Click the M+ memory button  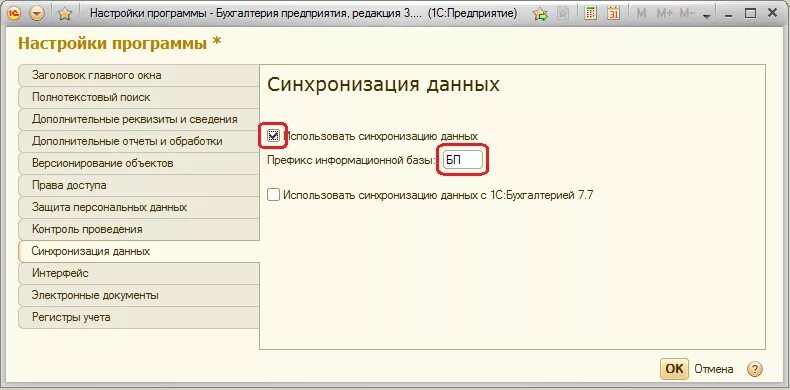click(664, 14)
